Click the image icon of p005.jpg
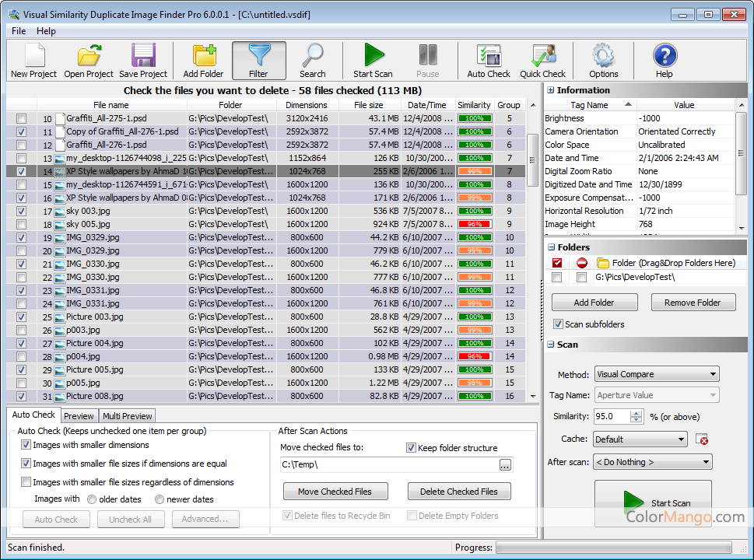Screen dimensions: 754x560 (60, 383)
